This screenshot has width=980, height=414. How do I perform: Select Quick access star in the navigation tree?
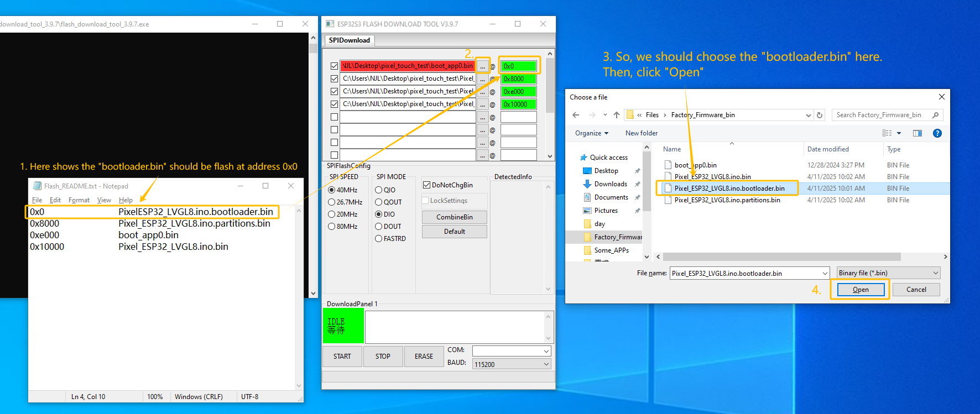click(x=583, y=158)
